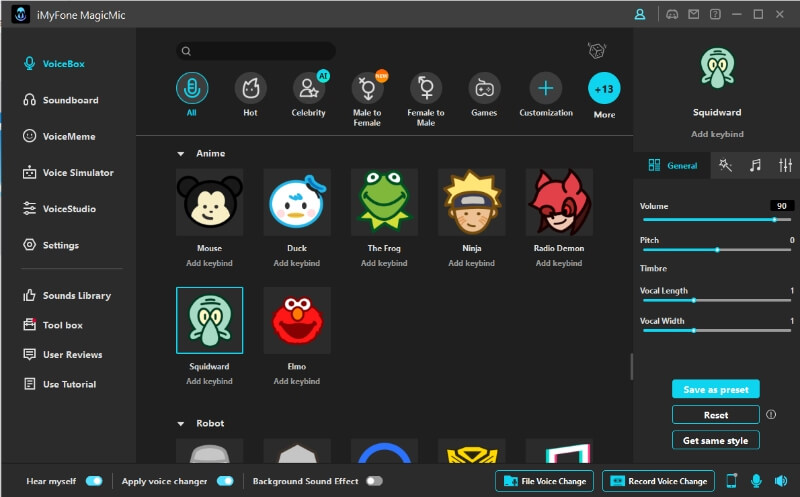The height and width of the screenshot is (497, 800).
Task: Show +13 More voice categories
Action: 604,89
